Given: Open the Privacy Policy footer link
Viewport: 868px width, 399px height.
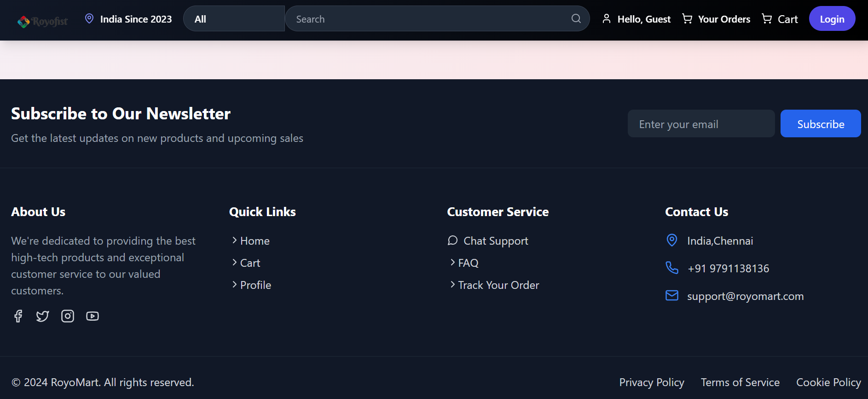Looking at the screenshot, I should [651, 382].
